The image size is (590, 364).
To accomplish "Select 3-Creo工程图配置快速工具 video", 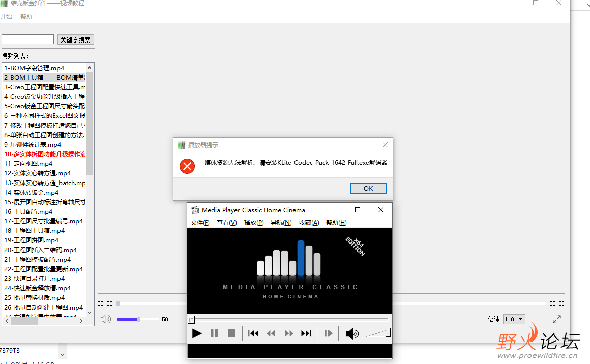I will coord(44,87).
